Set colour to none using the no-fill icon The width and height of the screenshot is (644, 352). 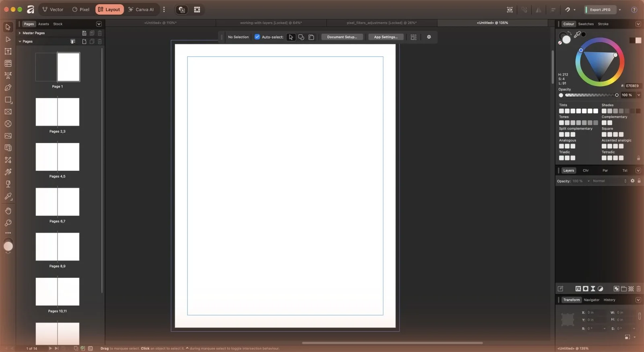(560, 42)
